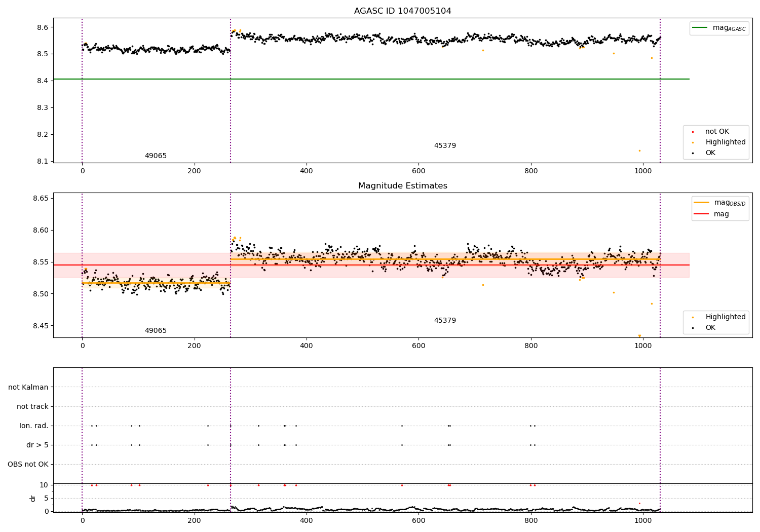Click the lone red dr point near x=1000

[639, 503]
